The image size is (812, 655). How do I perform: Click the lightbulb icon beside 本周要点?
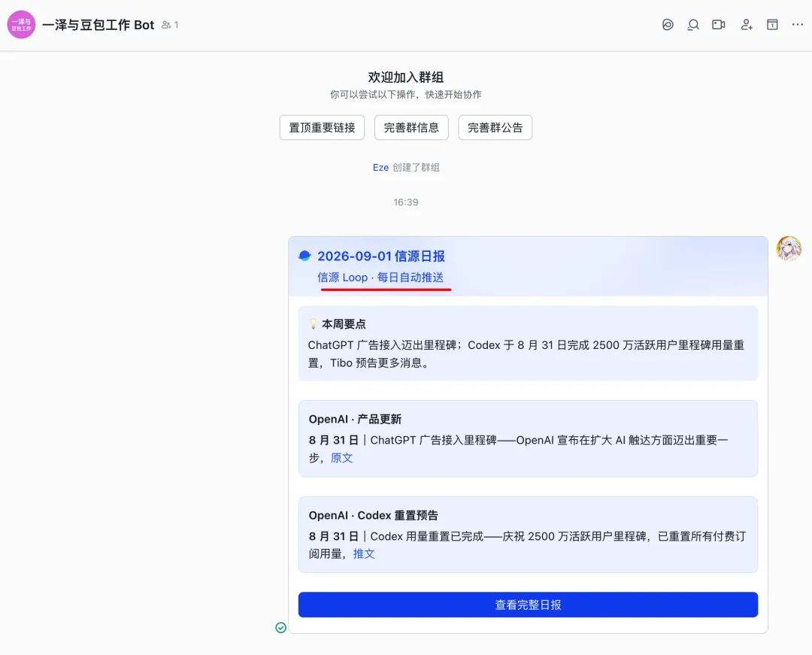313,323
